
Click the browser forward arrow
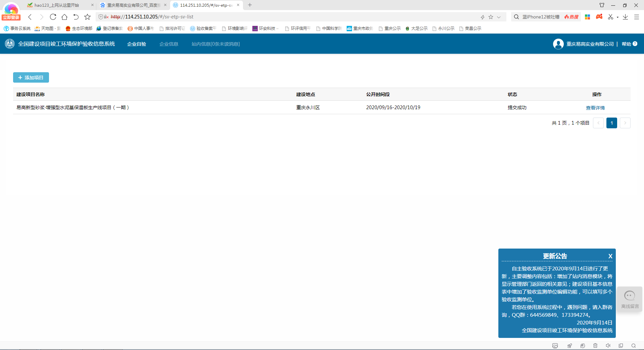coord(41,17)
